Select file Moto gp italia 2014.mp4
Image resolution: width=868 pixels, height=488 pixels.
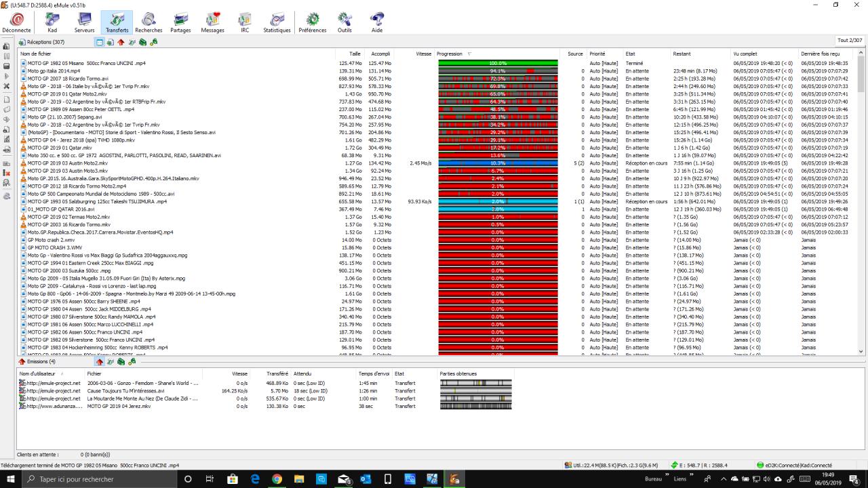[54, 70]
